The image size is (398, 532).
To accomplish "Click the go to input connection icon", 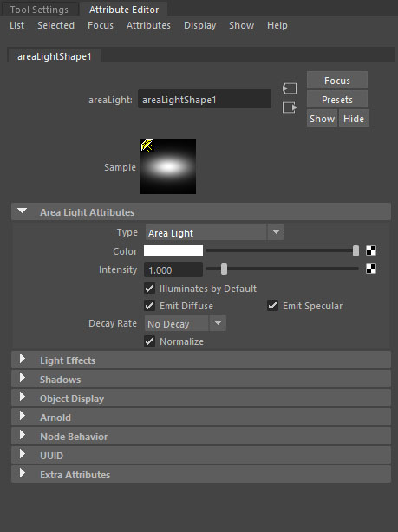I will click(290, 88).
